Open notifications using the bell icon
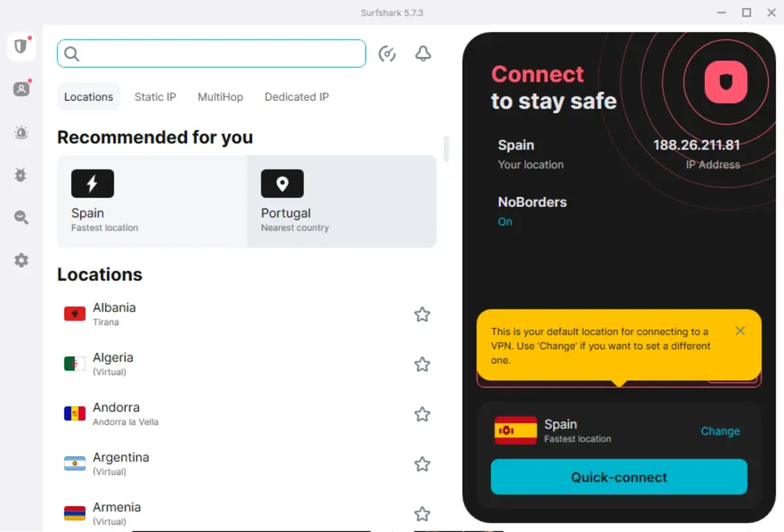Image resolution: width=784 pixels, height=532 pixels. click(424, 53)
